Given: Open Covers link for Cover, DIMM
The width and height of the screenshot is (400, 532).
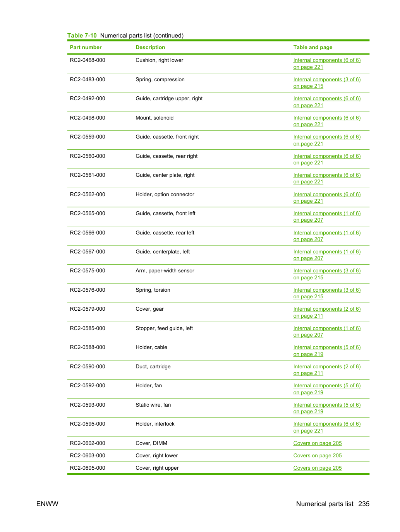Looking at the screenshot, I should point(318,443).
